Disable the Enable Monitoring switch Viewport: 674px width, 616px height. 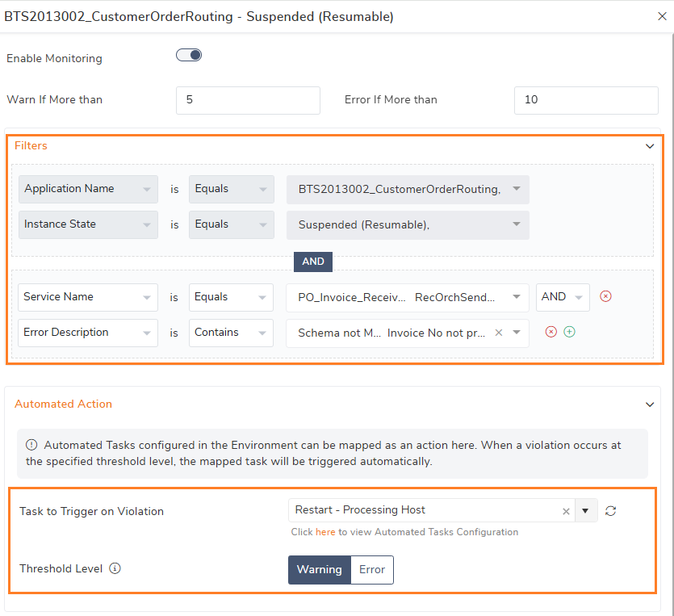tap(188, 54)
